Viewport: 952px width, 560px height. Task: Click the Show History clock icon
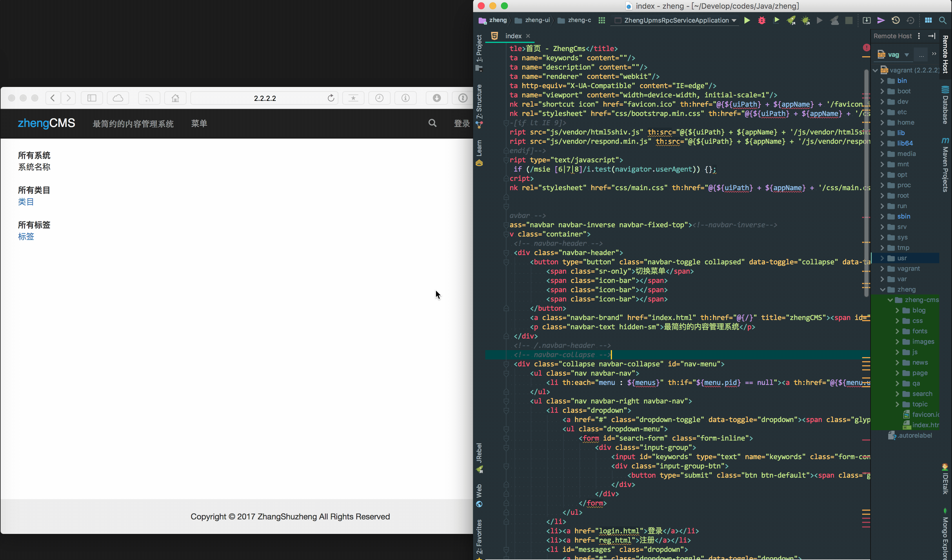pyautogui.click(x=895, y=20)
